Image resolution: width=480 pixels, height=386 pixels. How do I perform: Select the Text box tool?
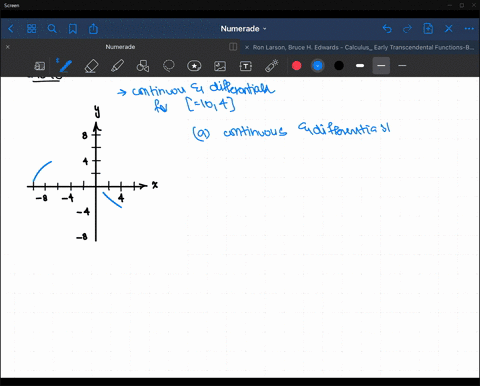click(246, 66)
